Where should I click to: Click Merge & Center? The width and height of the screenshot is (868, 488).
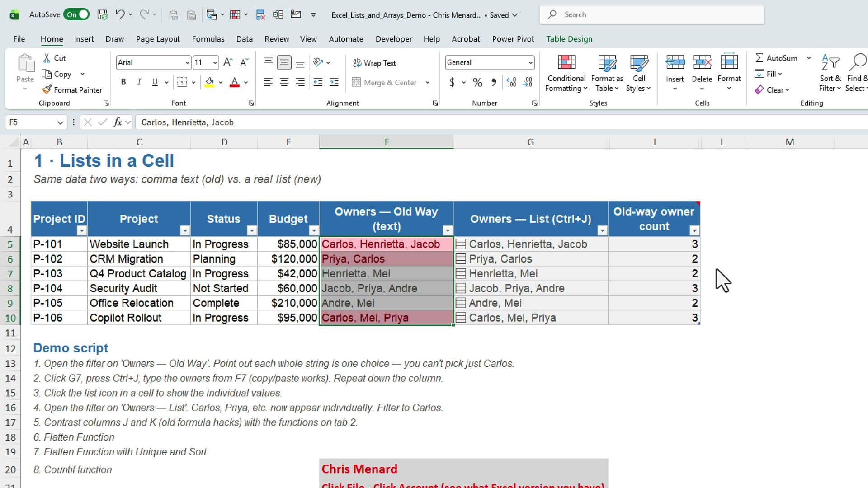click(384, 82)
